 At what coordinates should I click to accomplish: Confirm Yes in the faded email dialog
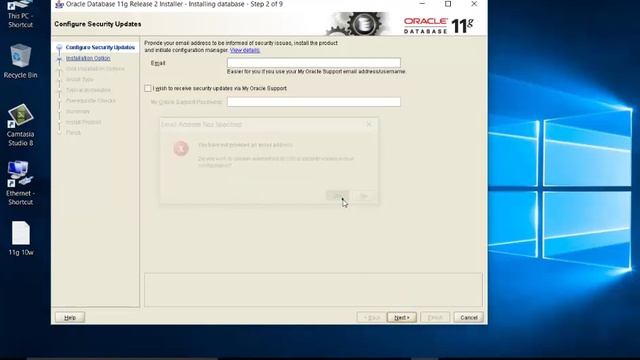click(x=338, y=196)
